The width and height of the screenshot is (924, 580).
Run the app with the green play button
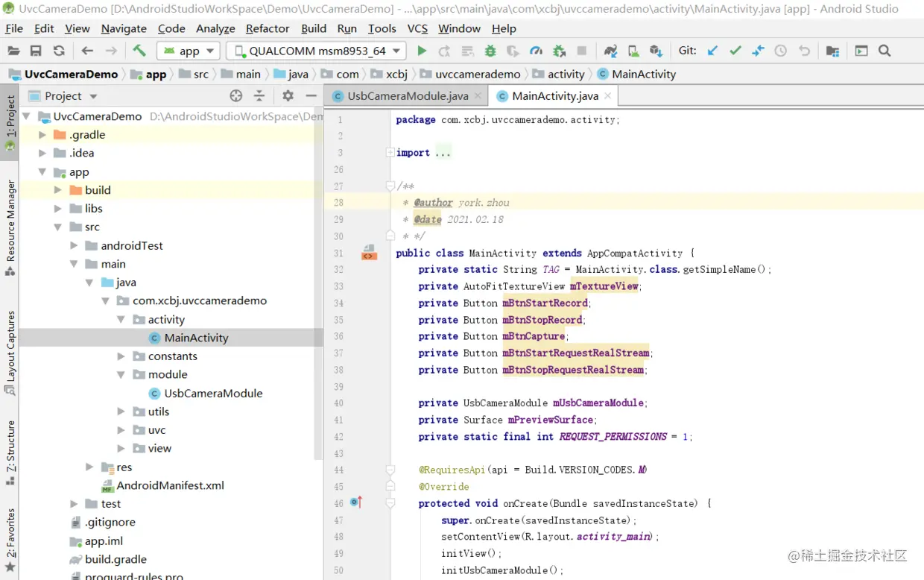point(422,51)
